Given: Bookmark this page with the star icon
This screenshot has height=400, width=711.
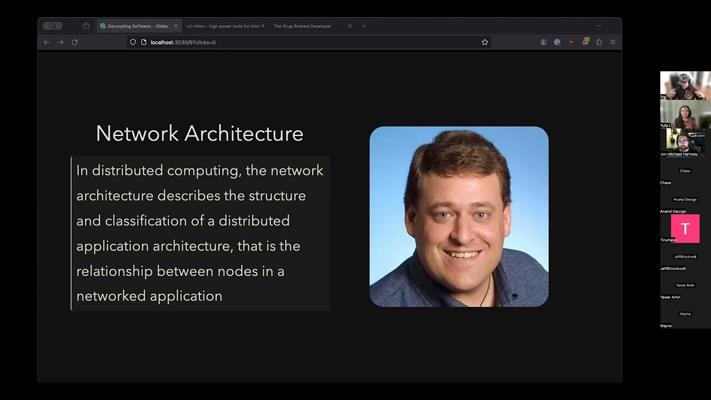Looking at the screenshot, I should [485, 42].
